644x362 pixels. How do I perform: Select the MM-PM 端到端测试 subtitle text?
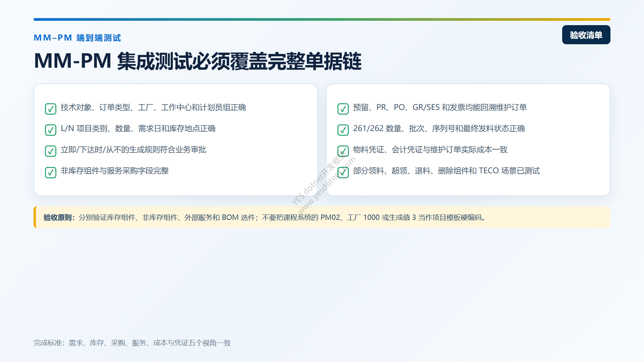[77, 38]
